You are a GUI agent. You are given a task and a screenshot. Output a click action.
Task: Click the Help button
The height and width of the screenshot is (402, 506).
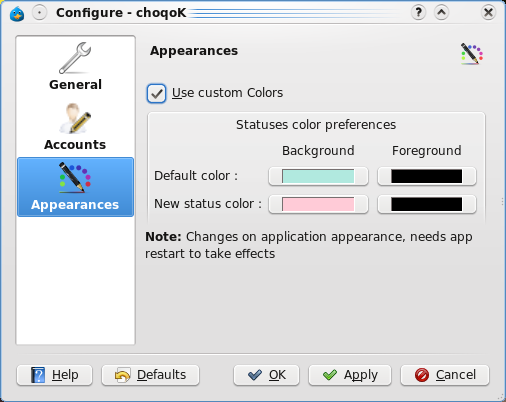54,375
